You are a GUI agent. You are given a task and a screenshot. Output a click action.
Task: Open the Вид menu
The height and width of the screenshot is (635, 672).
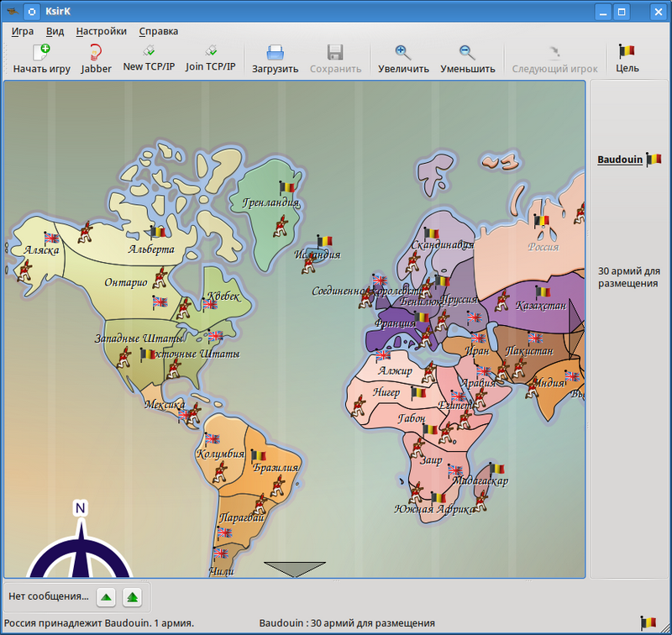[55, 31]
